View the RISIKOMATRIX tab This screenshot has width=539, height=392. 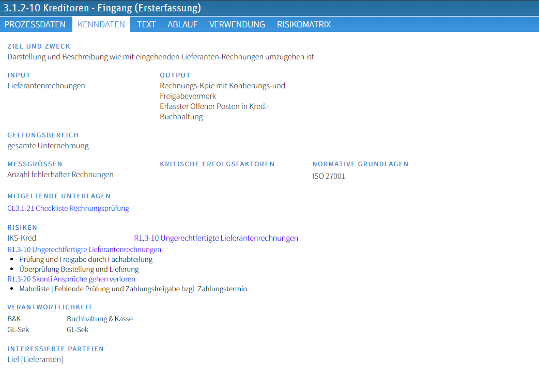click(304, 24)
